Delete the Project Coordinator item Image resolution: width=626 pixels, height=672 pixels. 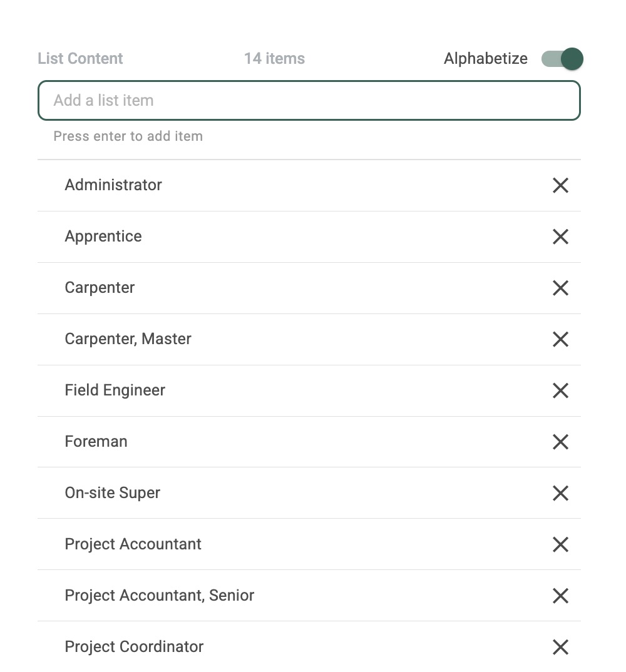tap(560, 647)
